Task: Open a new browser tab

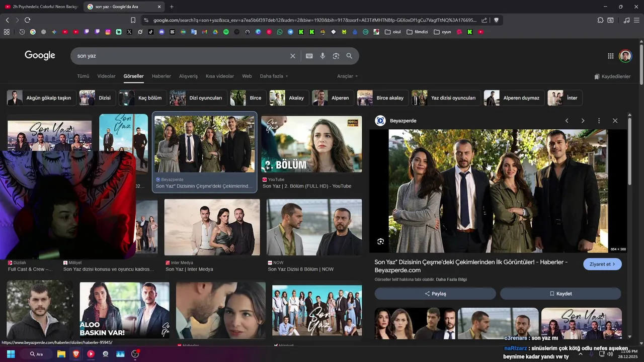Action: [x=172, y=7]
